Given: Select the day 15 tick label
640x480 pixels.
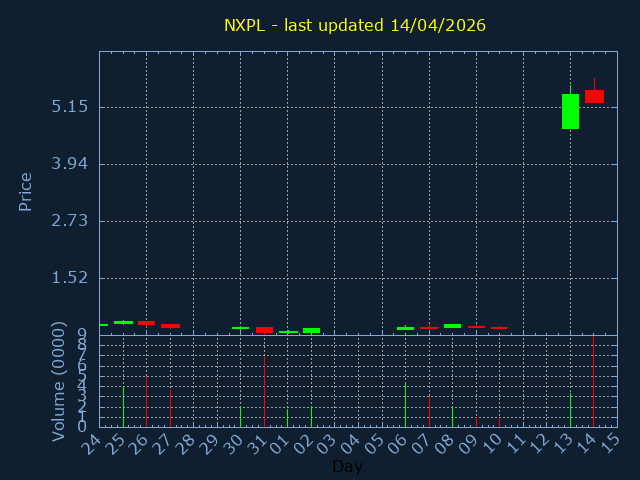Looking at the screenshot, I should [610, 443].
